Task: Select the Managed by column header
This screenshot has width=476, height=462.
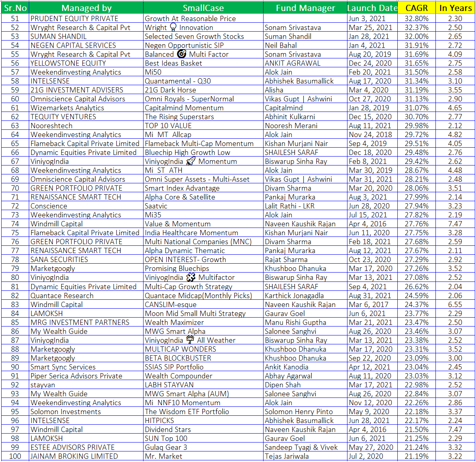Action: tap(86, 8)
